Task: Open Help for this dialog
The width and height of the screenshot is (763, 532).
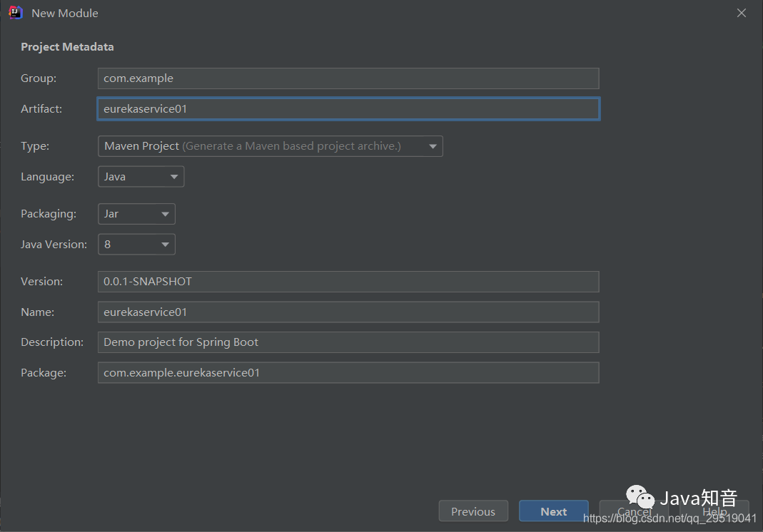Action: [x=714, y=511]
